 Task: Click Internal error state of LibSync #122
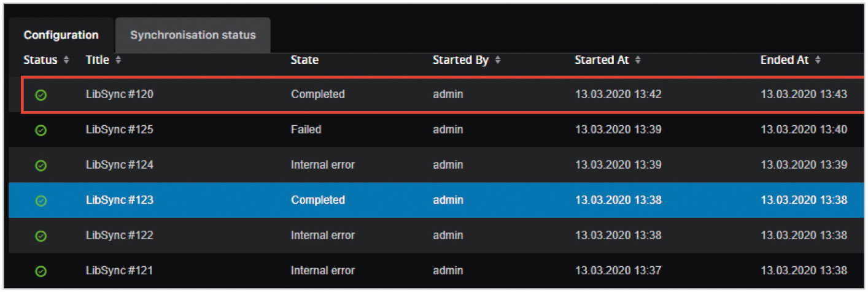[322, 236]
